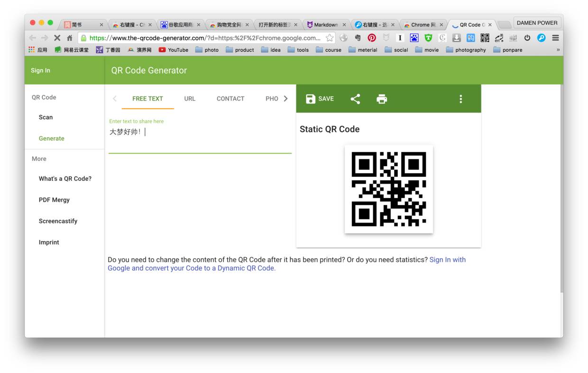Click the translate en extension icon
588x373 pixels.
(499, 38)
